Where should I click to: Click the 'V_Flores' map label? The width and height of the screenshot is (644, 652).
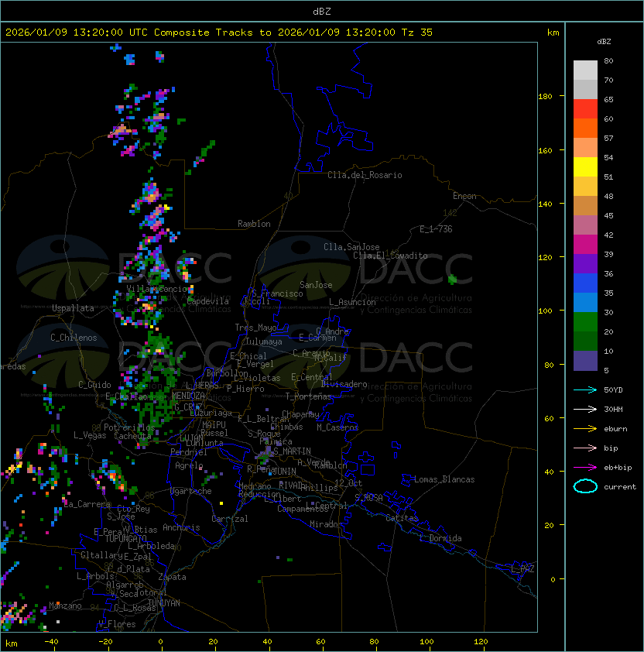click(117, 624)
